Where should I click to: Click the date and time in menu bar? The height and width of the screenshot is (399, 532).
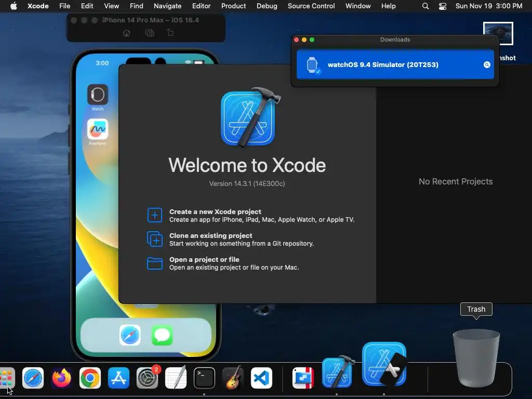pos(488,6)
